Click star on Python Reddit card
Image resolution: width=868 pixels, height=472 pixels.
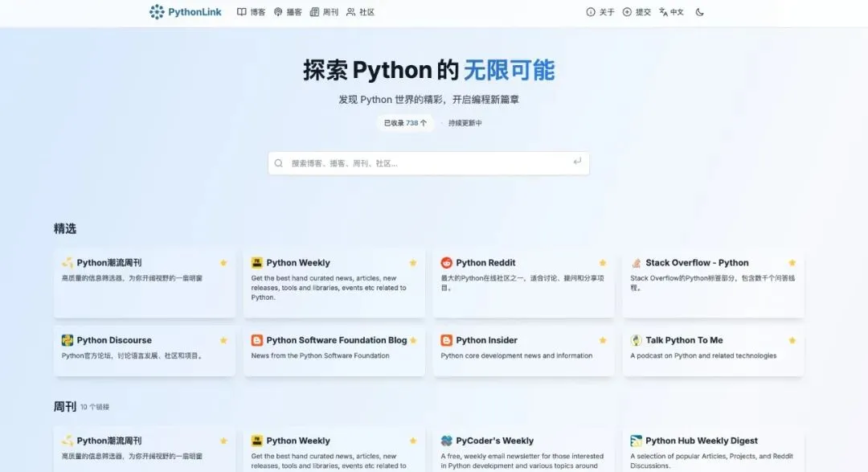(603, 263)
